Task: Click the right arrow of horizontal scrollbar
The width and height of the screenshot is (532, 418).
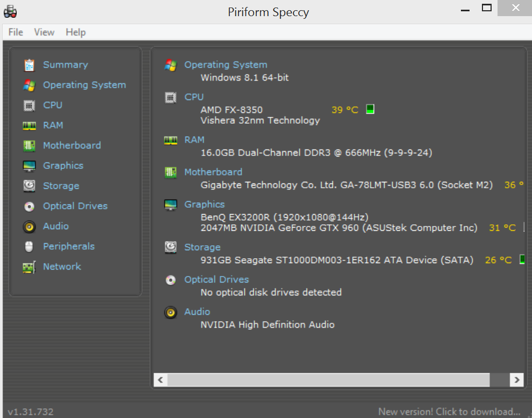Action: [517, 380]
